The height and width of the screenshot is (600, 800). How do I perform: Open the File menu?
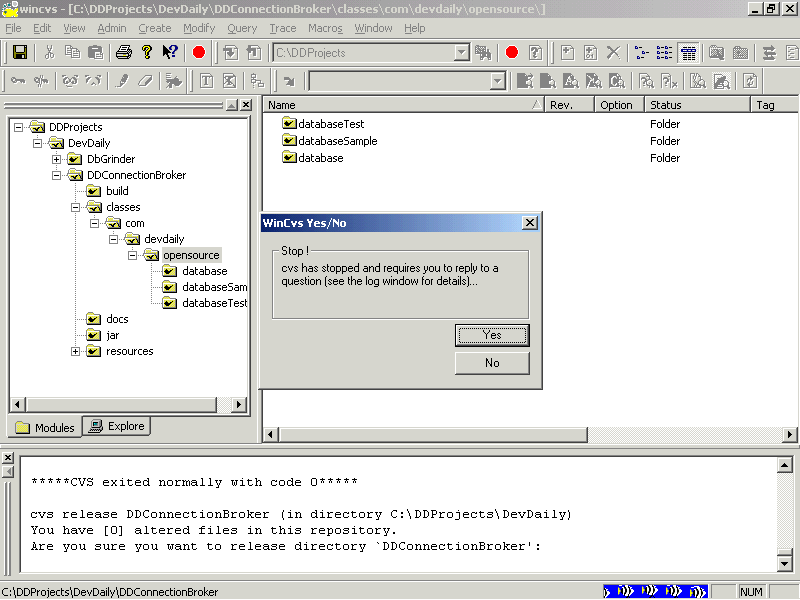point(13,29)
